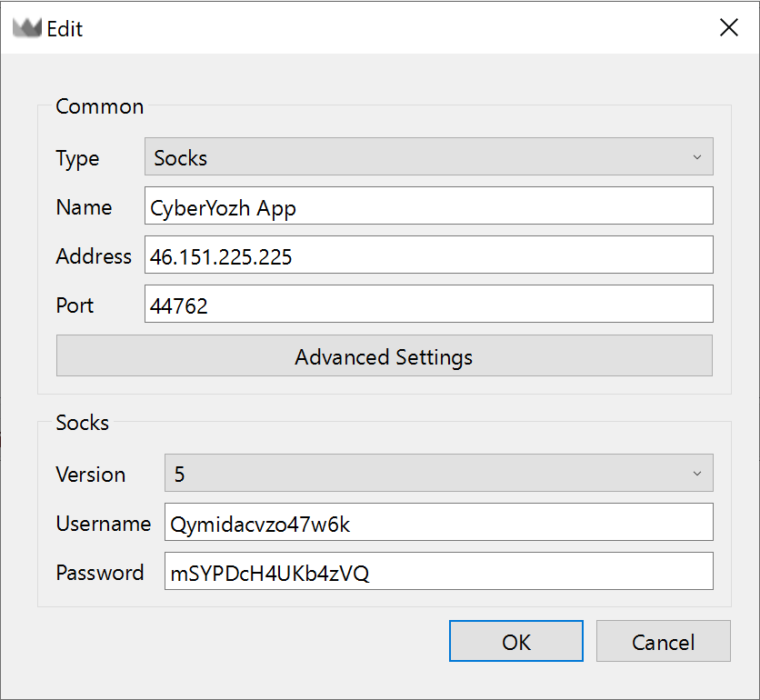Open the Type dropdown showing Socks

pos(428,156)
